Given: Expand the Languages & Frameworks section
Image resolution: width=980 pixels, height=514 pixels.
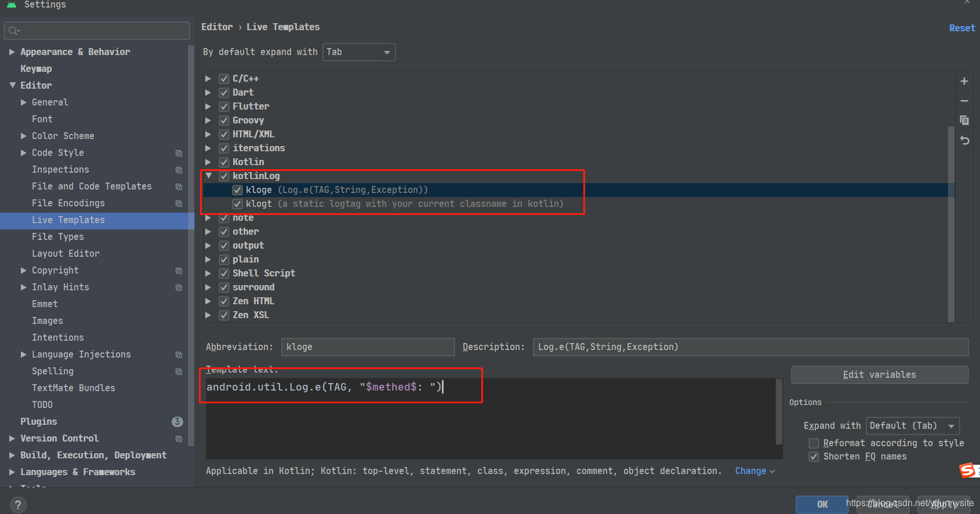Looking at the screenshot, I should tap(12, 472).
